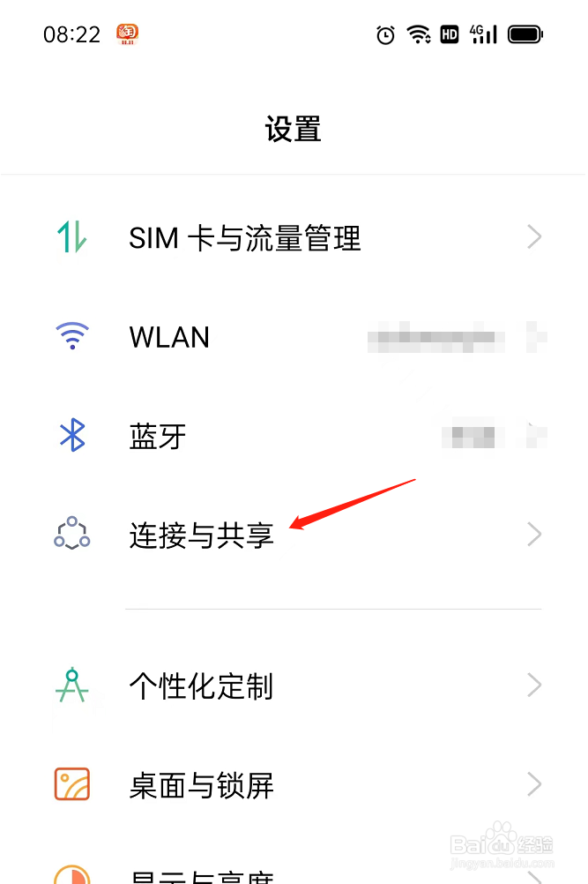Open 蓝牙 settings entry
The height and width of the screenshot is (884, 588).
[294, 436]
